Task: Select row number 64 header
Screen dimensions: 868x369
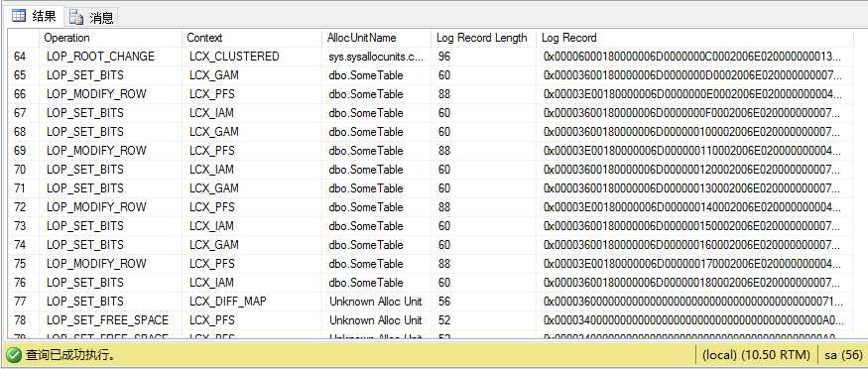Action: [x=20, y=57]
